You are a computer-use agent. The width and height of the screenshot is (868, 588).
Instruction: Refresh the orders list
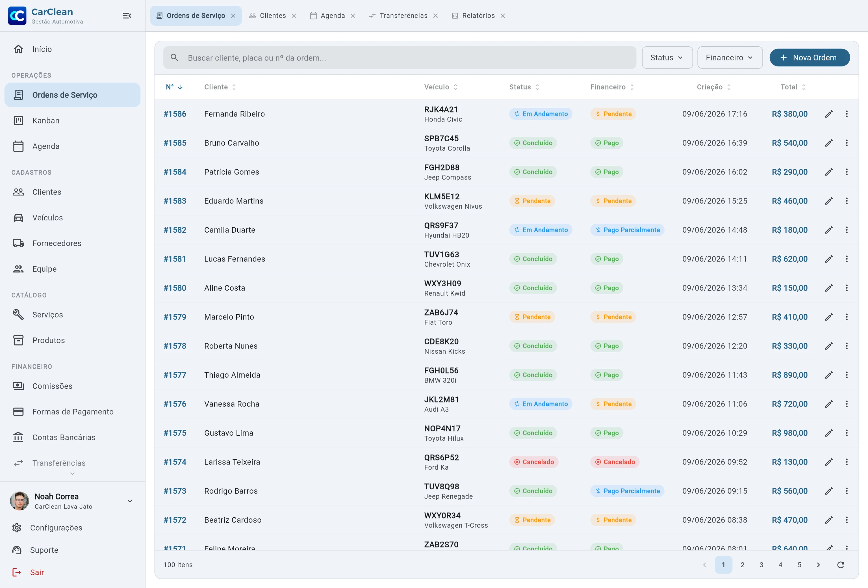(x=841, y=565)
